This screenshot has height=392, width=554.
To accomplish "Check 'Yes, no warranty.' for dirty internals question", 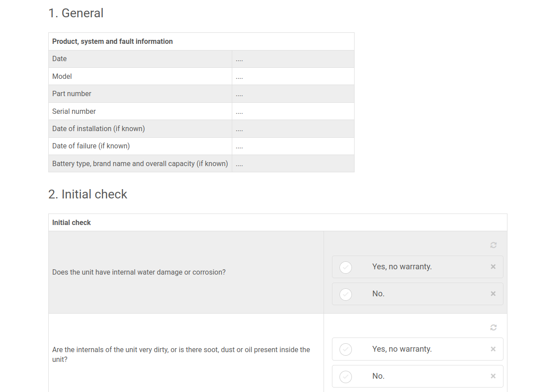I will (x=346, y=349).
